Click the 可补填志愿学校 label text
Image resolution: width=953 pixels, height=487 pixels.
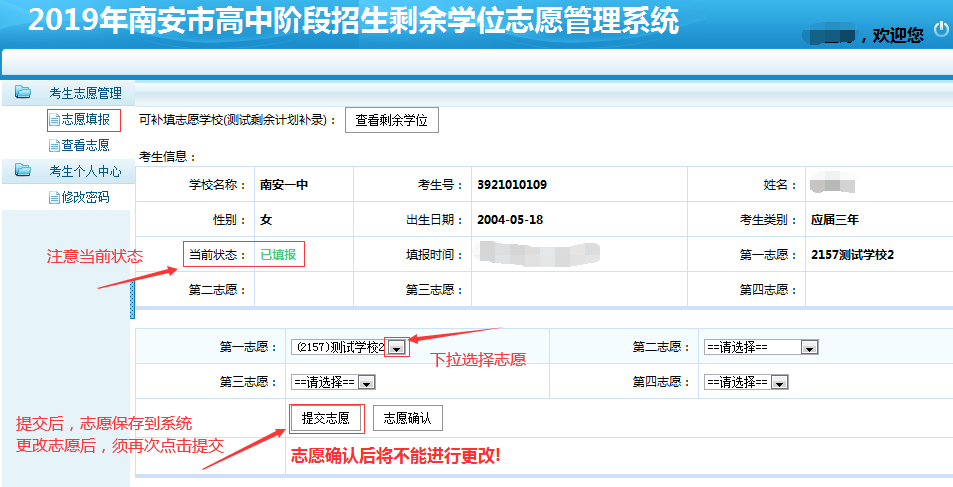(238, 120)
